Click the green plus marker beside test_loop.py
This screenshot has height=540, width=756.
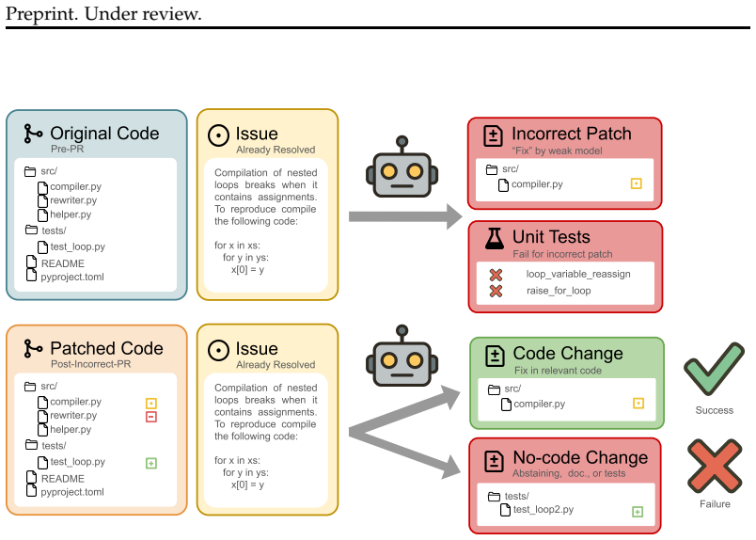[x=150, y=463]
